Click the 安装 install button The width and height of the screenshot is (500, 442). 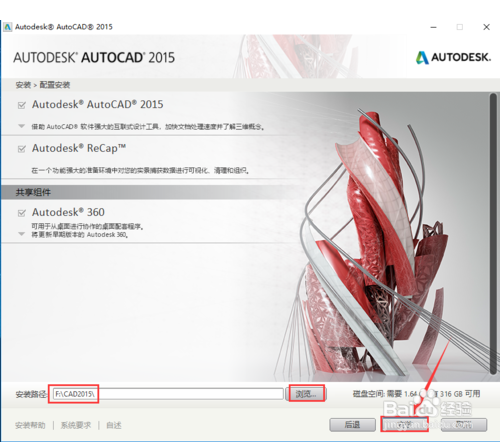click(x=405, y=425)
